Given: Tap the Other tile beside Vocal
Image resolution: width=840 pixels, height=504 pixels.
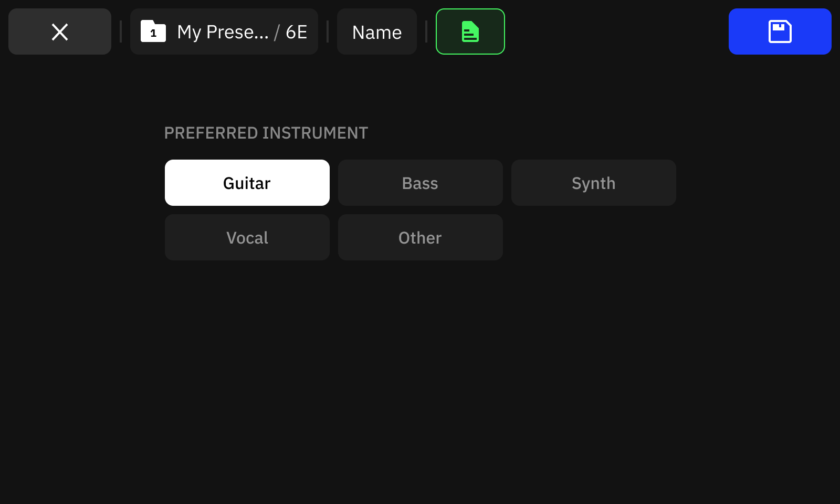Looking at the screenshot, I should point(421,237).
